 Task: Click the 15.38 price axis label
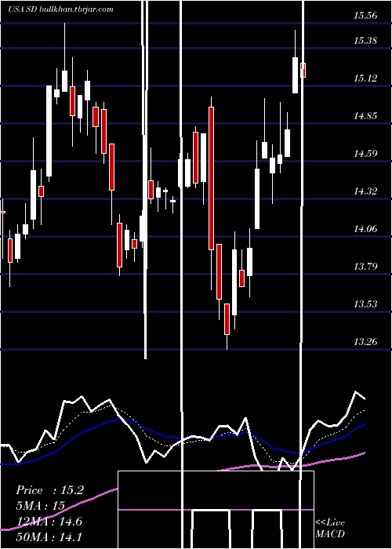(365, 41)
